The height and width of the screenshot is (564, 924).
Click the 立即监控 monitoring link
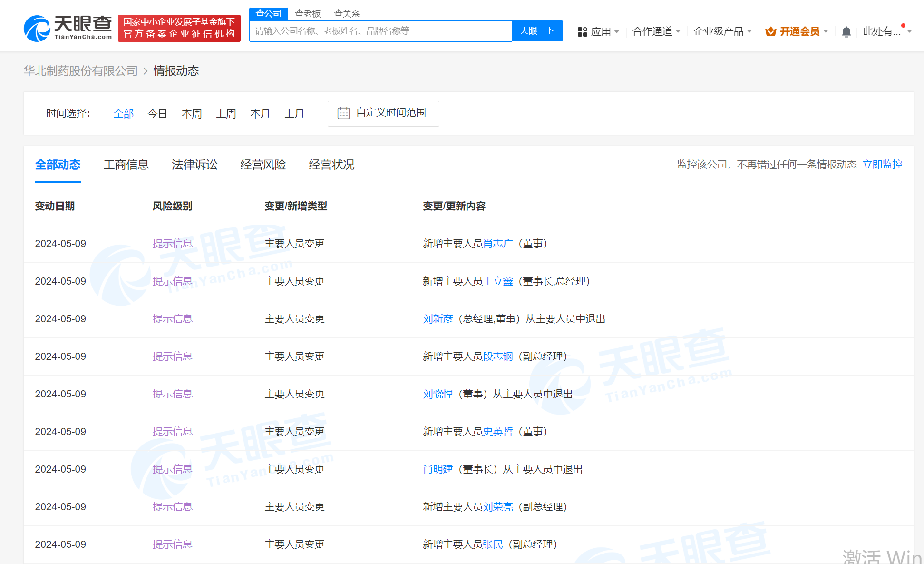[883, 164]
